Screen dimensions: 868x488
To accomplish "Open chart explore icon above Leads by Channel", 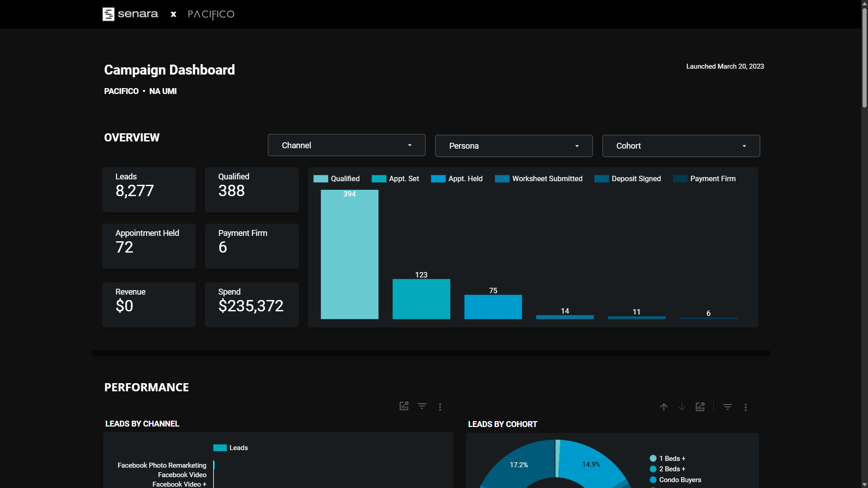I will pyautogui.click(x=404, y=406).
